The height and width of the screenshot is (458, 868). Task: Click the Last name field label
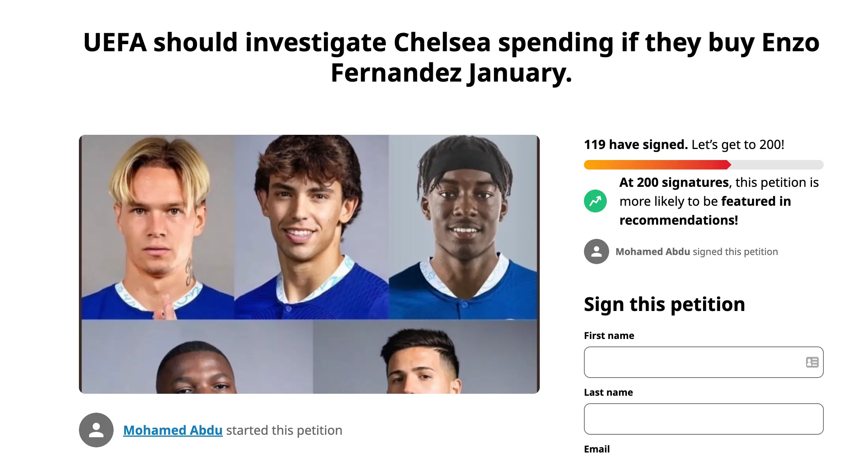608,392
